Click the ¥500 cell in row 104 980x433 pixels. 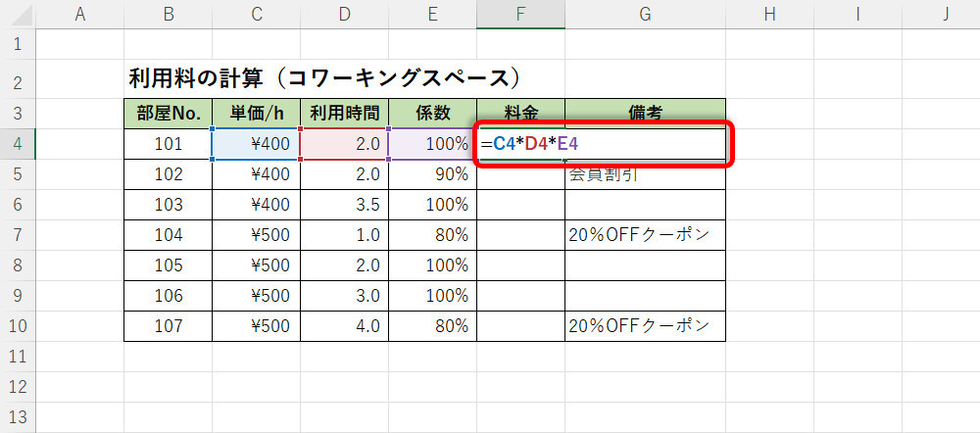click(x=256, y=235)
